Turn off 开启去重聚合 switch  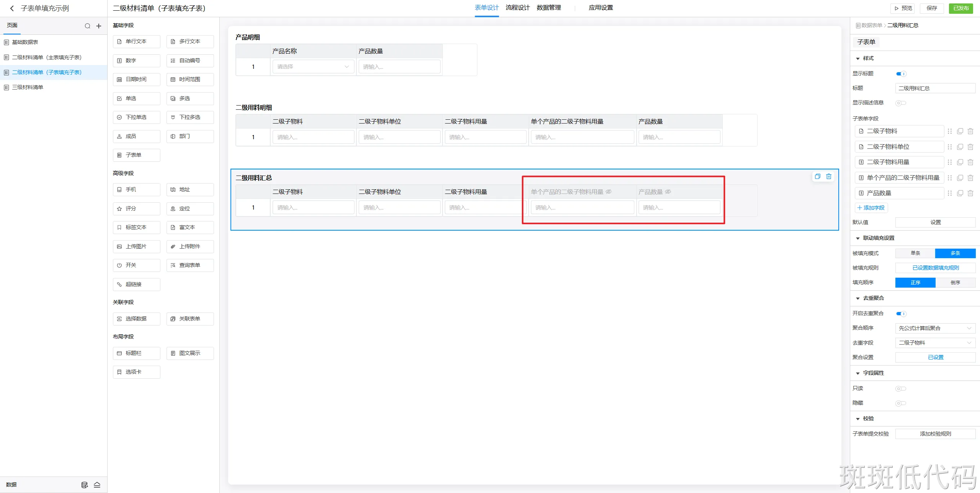tap(901, 314)
